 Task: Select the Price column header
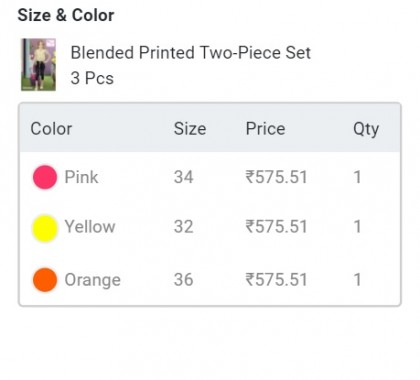(x=266, y=129)
